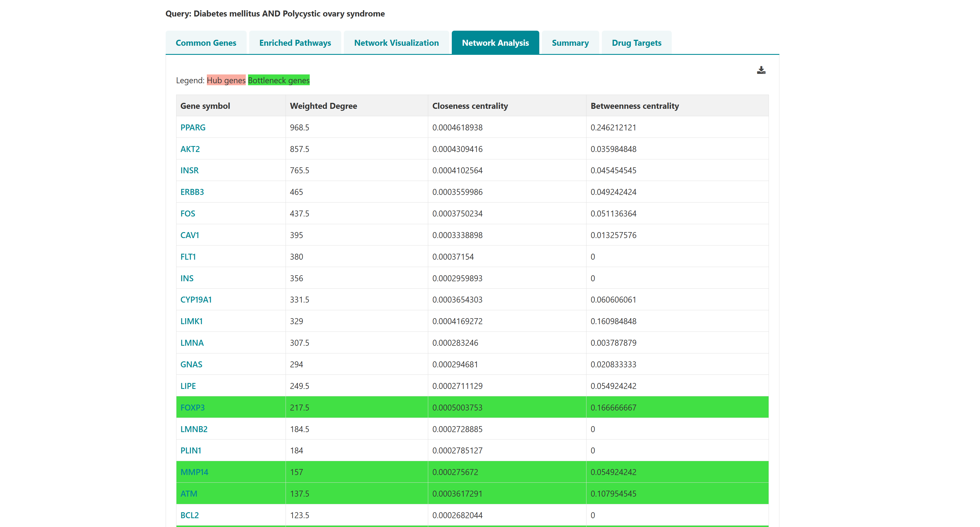Open the Drug Targets tab
Viewport: 980px width, 527px height.
(636, 43)
